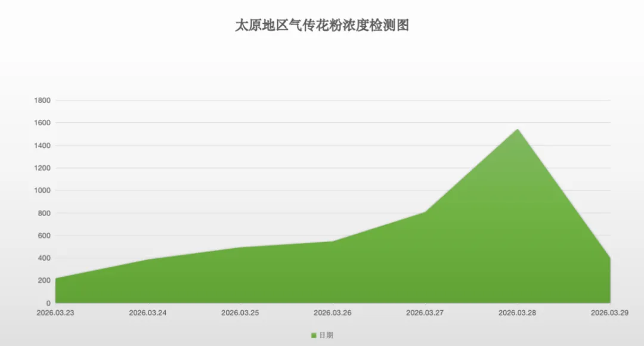Select y-axis label 1600
The width and height of the screenshot is (644, 346).
point(42,123)
